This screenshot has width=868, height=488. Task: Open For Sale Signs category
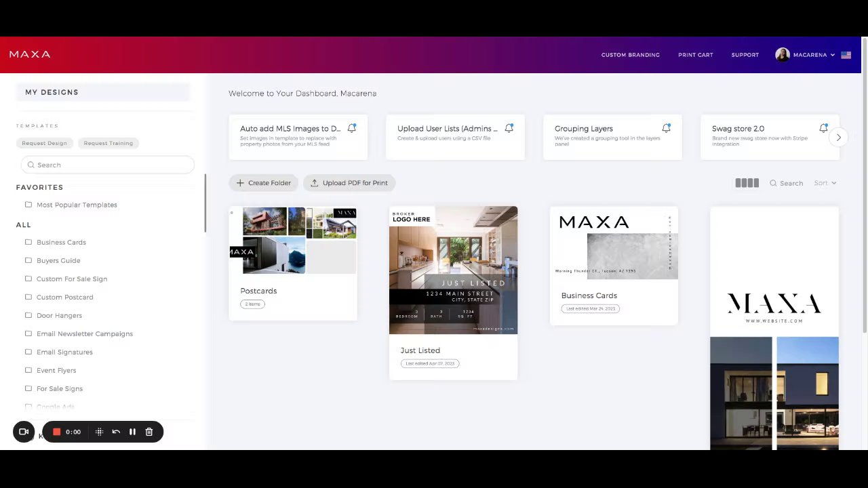[x=60, y=388]
